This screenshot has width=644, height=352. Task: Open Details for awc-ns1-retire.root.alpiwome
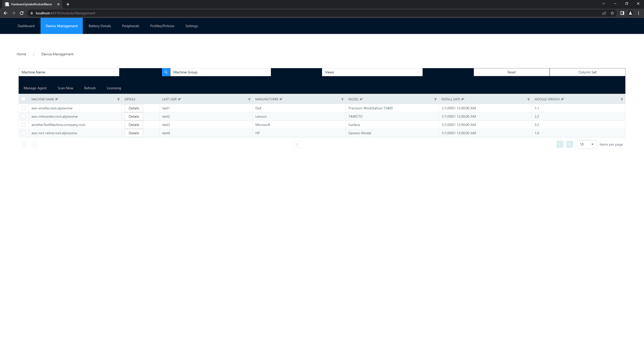[134, 133]
